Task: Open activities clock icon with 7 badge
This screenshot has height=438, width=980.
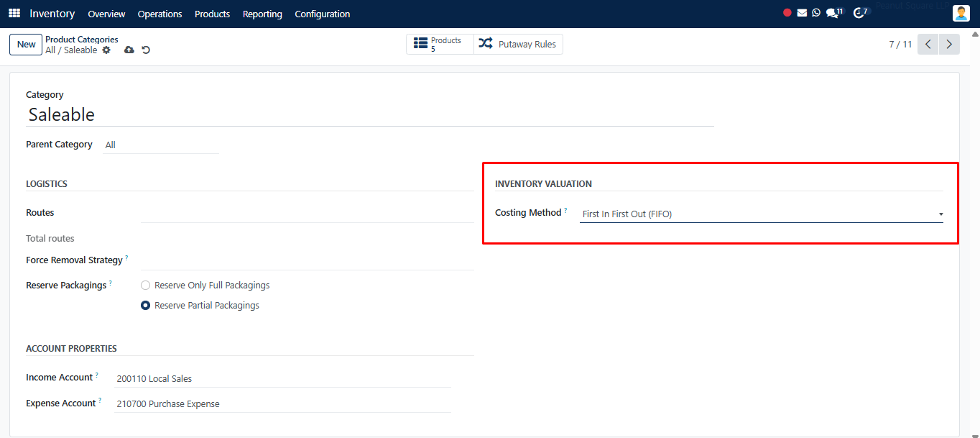Action: point(861,13)
